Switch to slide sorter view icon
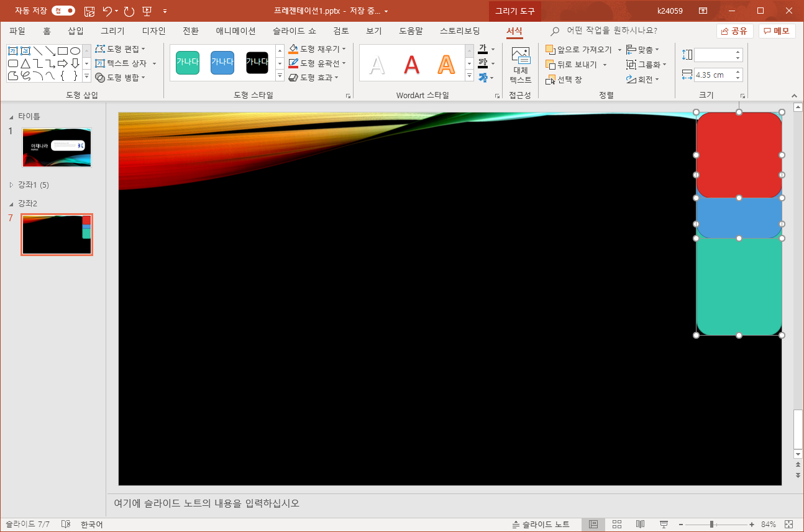 (x=617, y=525)
